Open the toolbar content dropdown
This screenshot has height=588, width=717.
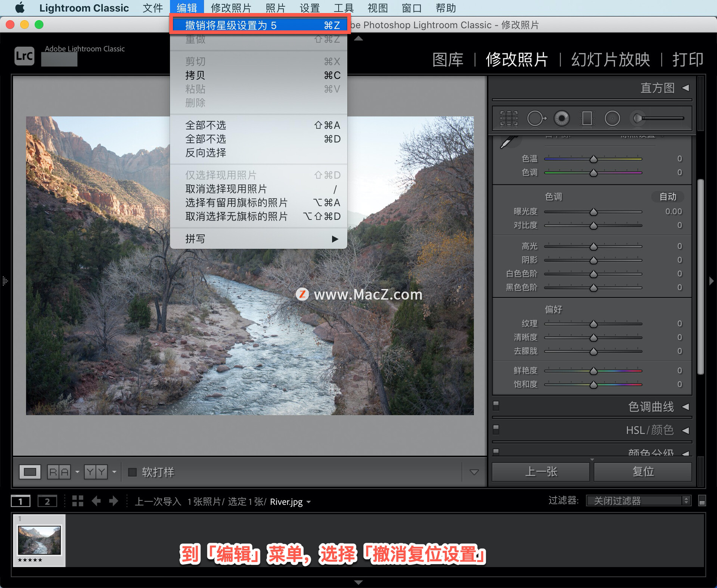tap(474, 472)
